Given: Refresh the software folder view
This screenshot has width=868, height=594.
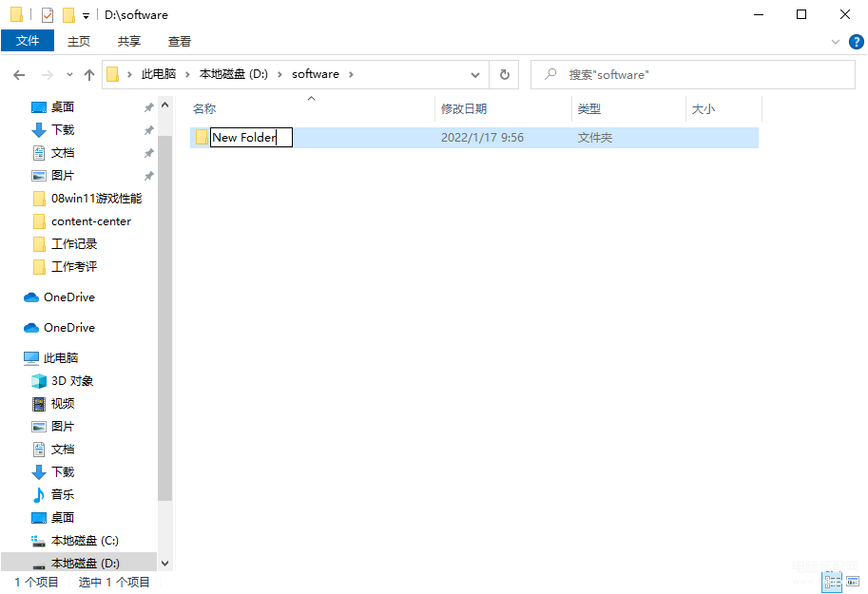Looking at the screenshot, I should pyautogui.click(x=504, y=75).
